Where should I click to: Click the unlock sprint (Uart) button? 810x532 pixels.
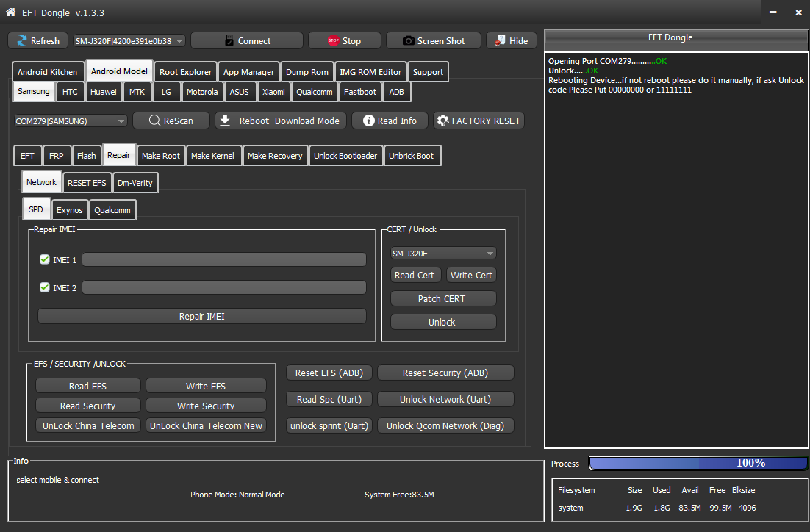point(329,425)
